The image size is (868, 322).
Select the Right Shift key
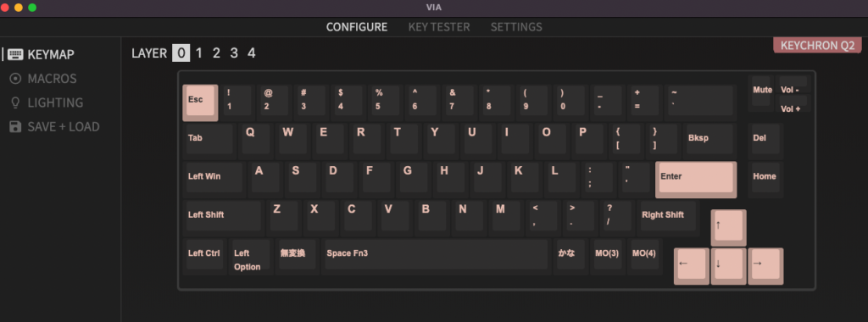[x=668, y=217]
